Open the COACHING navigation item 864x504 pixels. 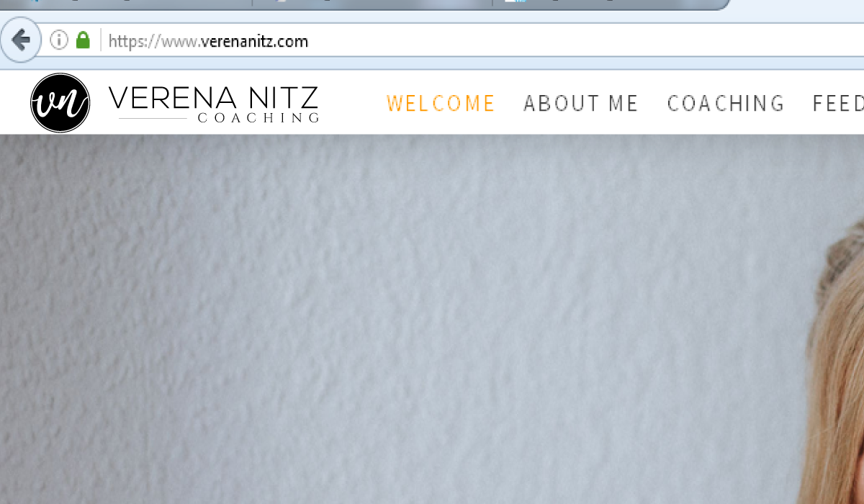726,103
